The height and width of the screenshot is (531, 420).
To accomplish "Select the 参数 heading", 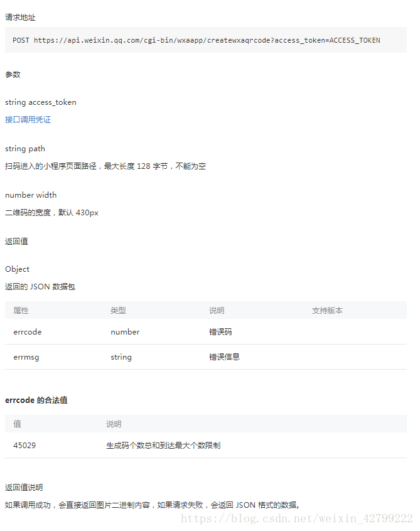I will pos(13,75).
